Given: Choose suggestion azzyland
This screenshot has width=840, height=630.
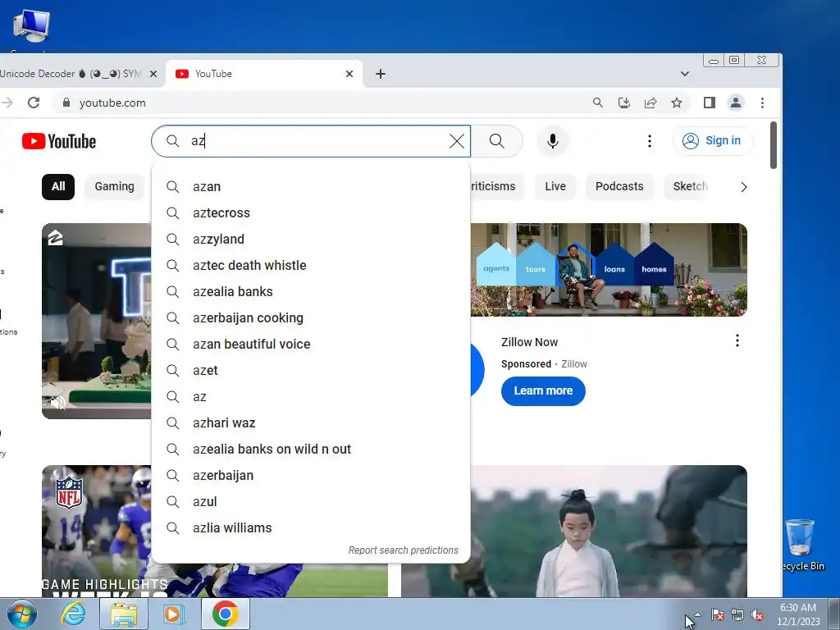Looking at the screenshot, I should (x=311, y=239).
